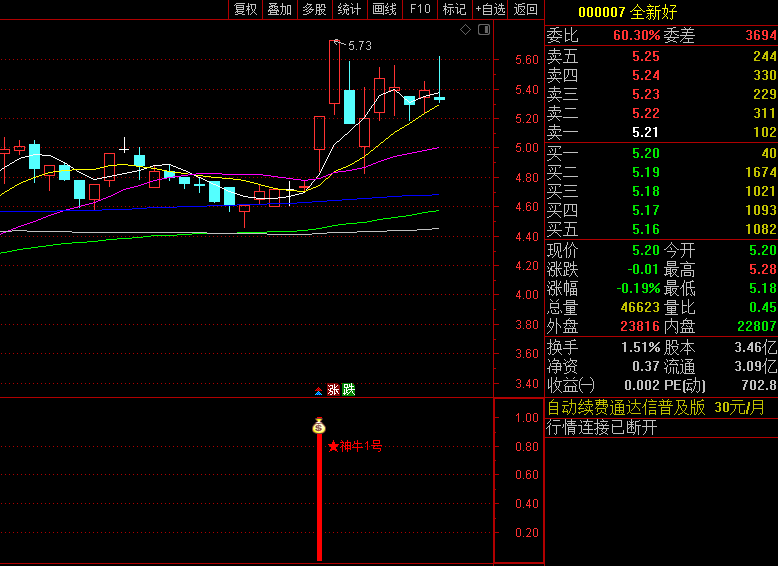Click the 5.73 high price label

click(x=360, y=46)
